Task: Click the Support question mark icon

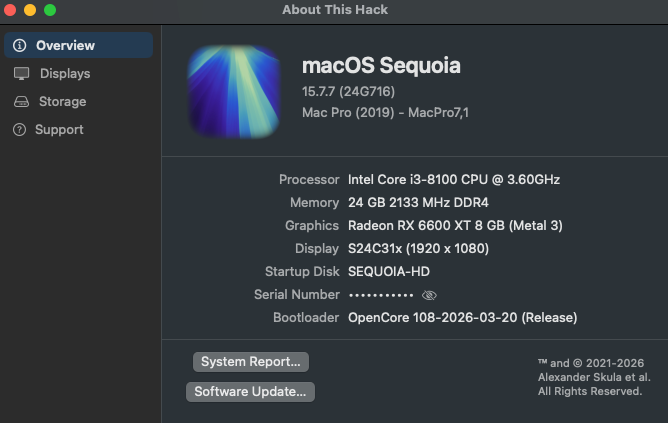Action: [19, 129]
